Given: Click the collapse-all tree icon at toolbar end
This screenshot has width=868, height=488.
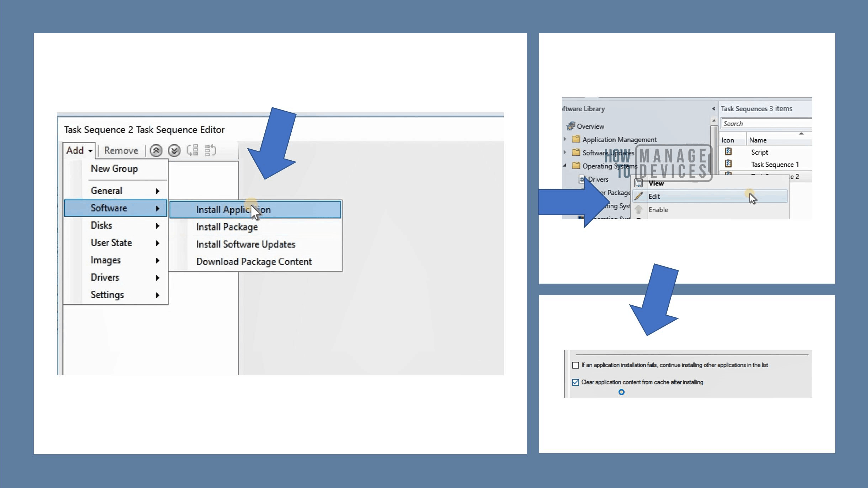Looking at the screenshot, I should tap(210, 150).
